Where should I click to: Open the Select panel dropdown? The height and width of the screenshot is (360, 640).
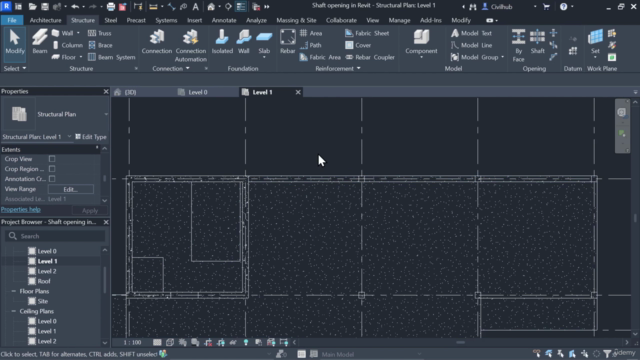coord(15,68)
